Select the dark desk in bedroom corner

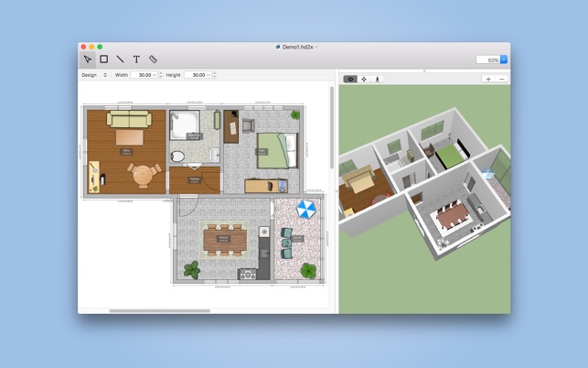coord(231,126)
